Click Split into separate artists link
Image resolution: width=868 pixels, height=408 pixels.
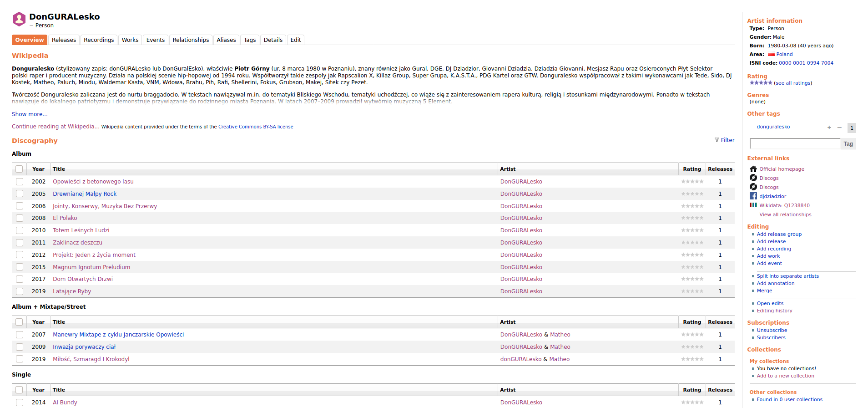point(788,276)
